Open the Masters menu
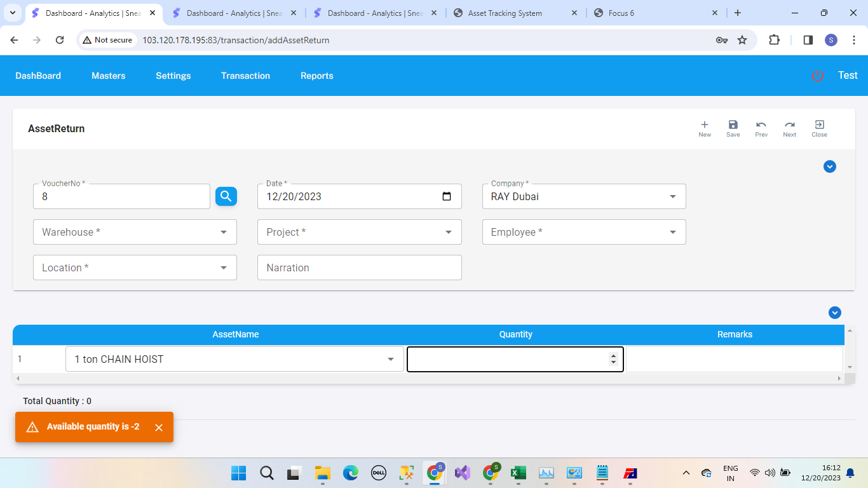868x488 pixels. coord(108,76)
